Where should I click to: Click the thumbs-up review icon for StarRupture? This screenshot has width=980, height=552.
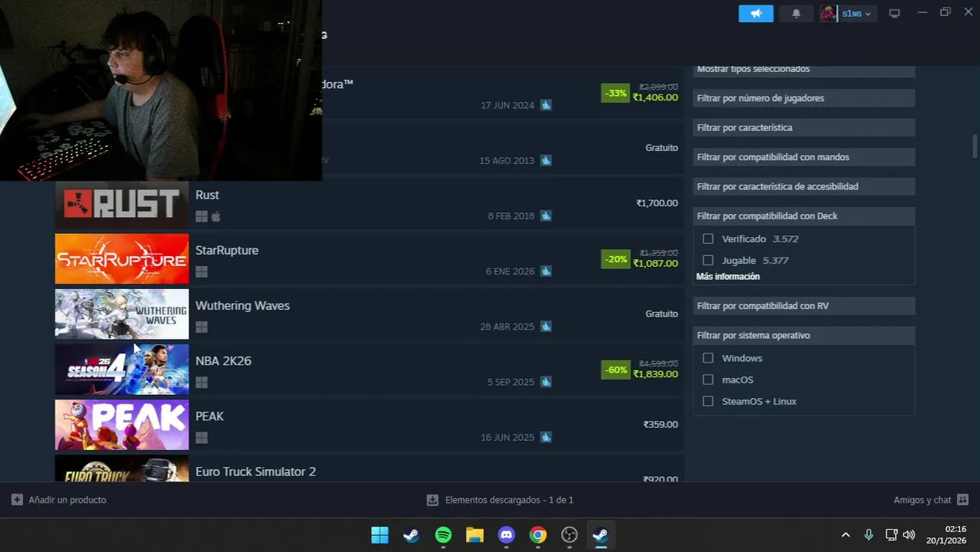point(546,271)
